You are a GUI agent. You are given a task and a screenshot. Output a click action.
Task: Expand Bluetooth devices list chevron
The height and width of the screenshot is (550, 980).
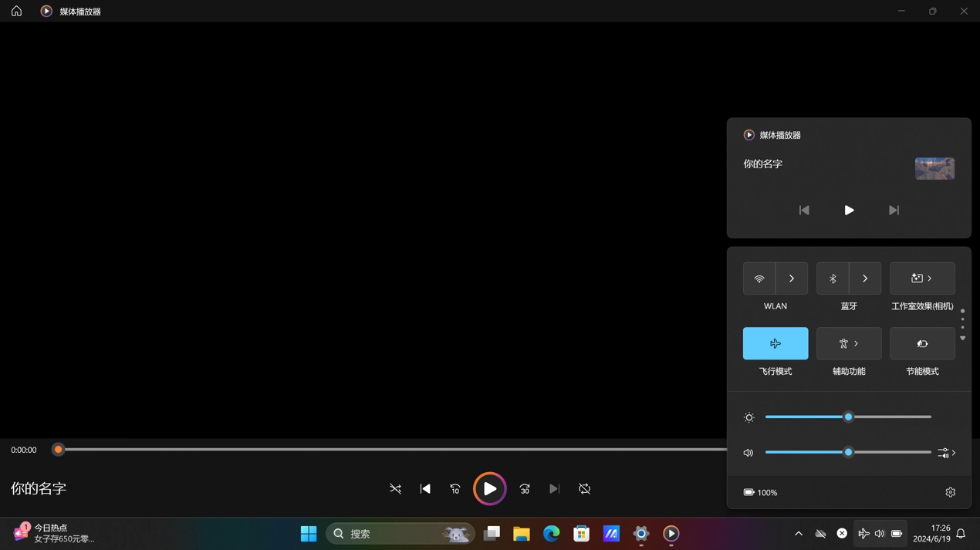(x=865, y=278)
